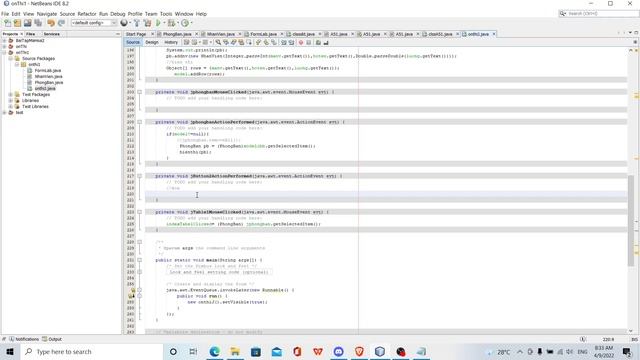Screen dimensions: 640x360
Task: Collapse the jTable1MouseClicked method fold
Action: pyautogui.click(x=140, y=212)
